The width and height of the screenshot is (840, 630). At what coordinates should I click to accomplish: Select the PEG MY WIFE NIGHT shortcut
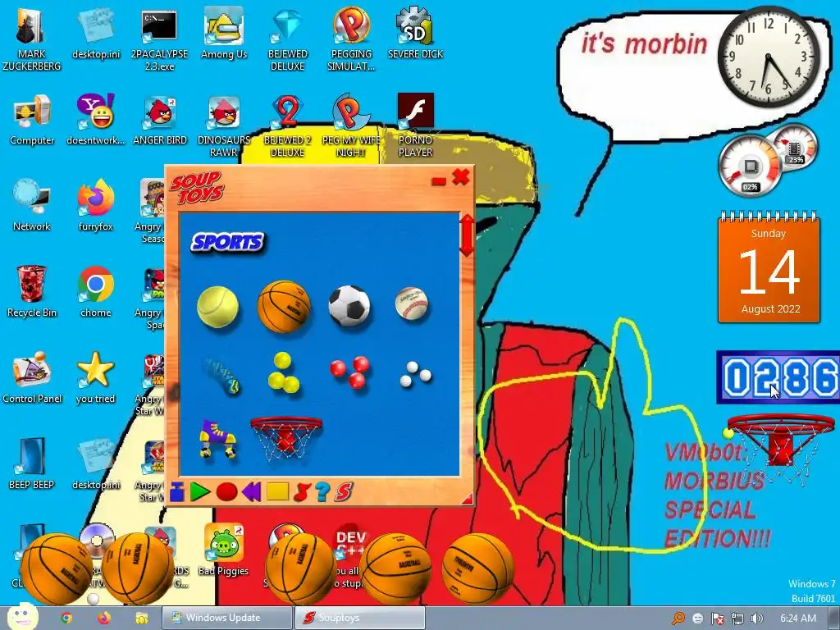[351, 126]
